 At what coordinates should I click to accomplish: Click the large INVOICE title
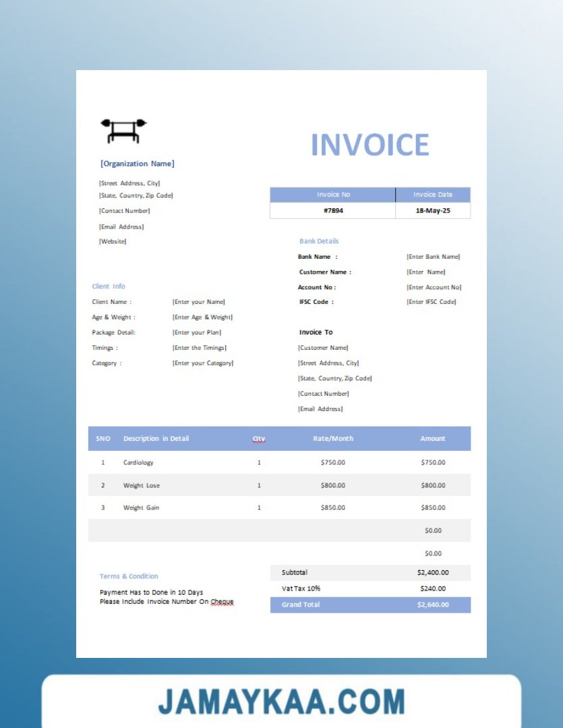click(x=369, y=145)
